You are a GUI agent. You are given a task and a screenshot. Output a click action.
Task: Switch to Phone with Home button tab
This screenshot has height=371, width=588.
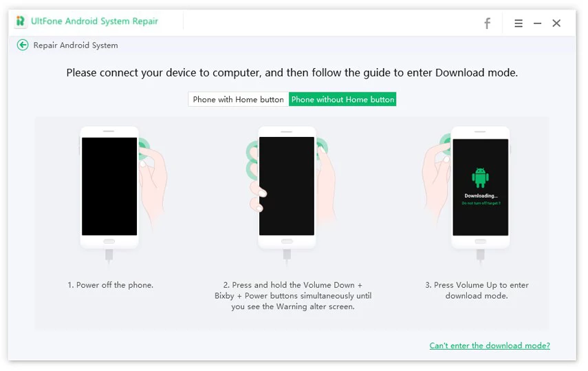(x=238, y=100)
